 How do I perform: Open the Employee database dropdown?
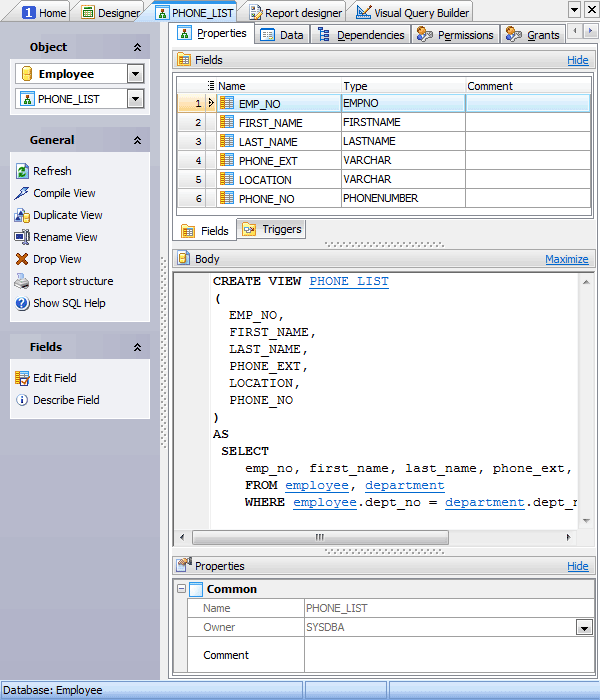pos(135,74)
